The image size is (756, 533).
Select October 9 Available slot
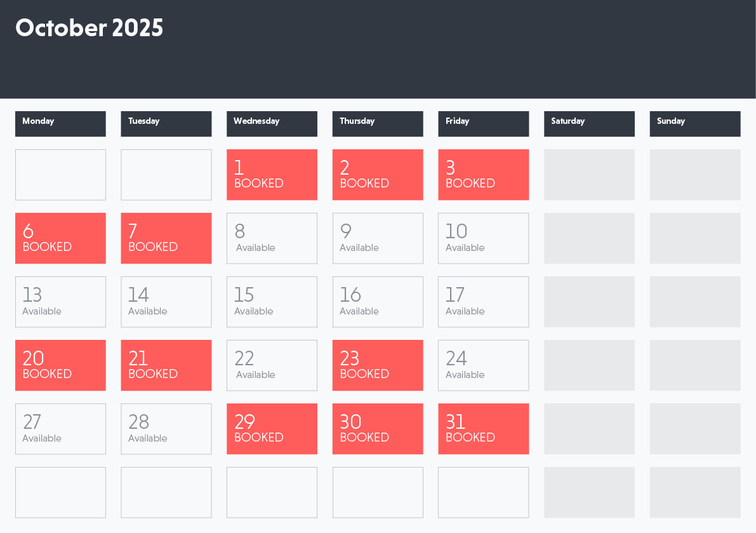pyautogui.click(x=378, y=238)
